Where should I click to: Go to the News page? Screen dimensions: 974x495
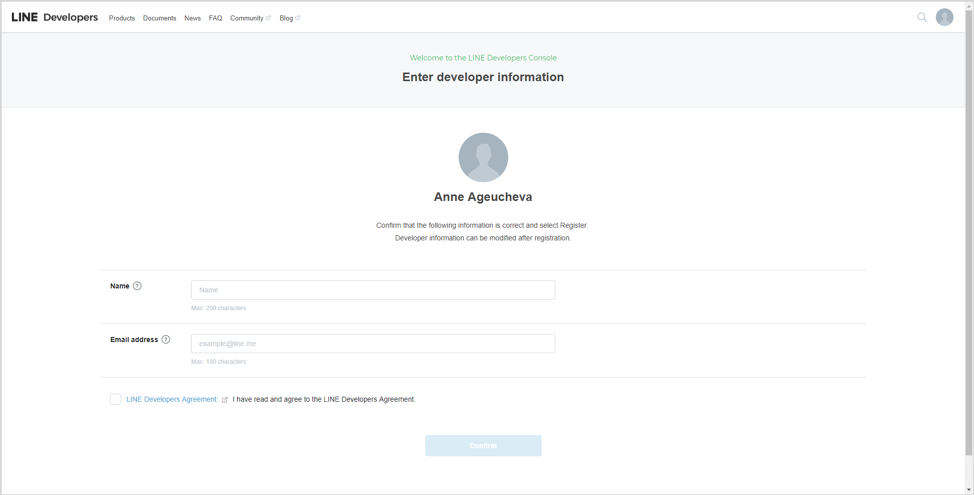point(193,18)
